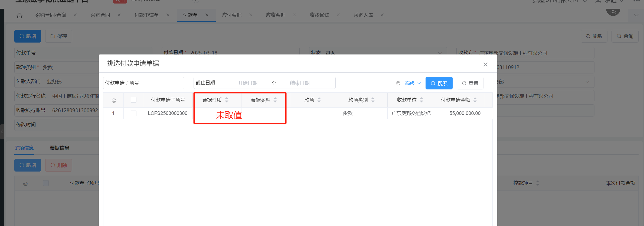Toggle the select-all checkbox in dialog header
Image resolution: width=644 pixels, height=226 pixels.
pos(133,100)
